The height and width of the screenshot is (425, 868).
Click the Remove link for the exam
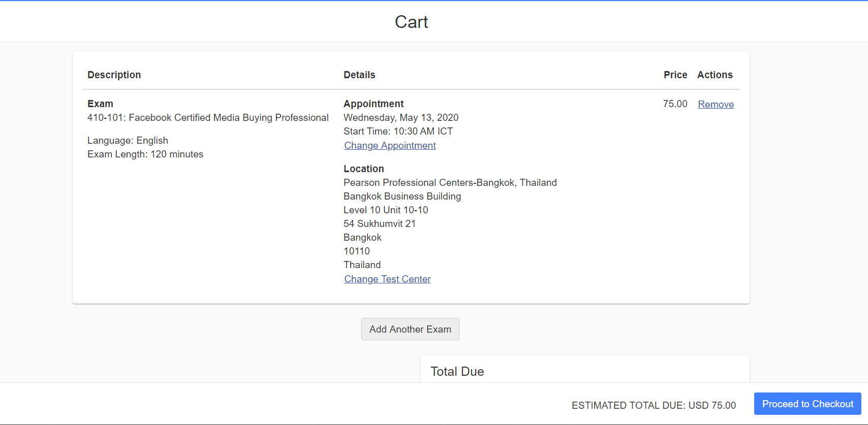pos(716,104)
